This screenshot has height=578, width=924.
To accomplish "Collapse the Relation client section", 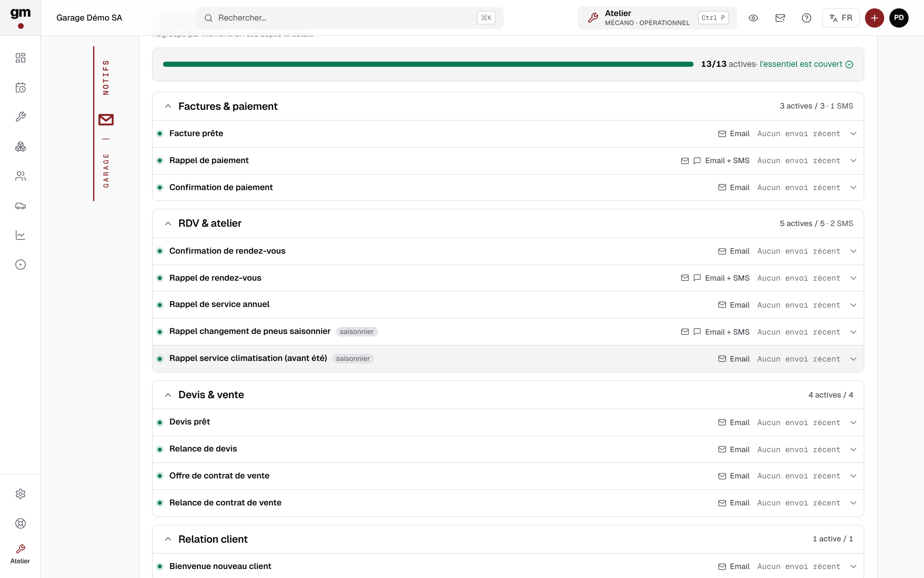I will (x=168, y=539).
